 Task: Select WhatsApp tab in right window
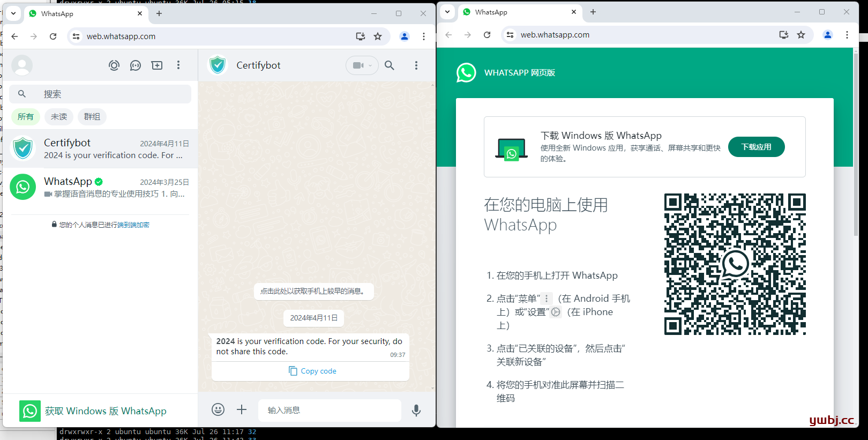520,12
